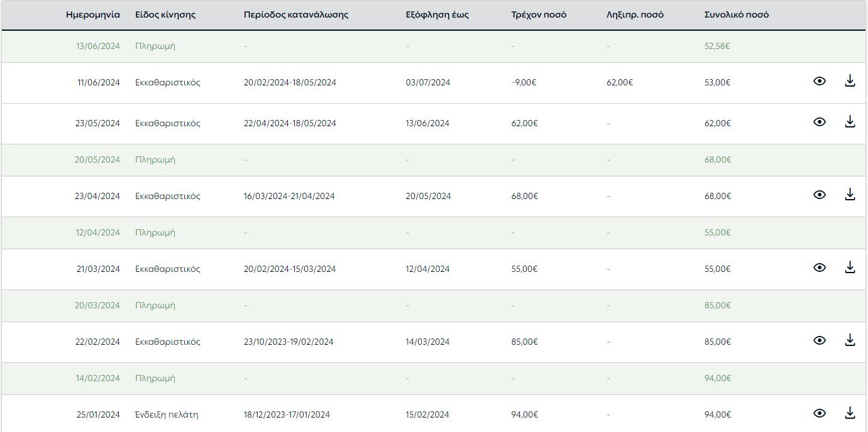
Task: Select period 22/04/2024-18/05/2024
Action: [290, 123]
